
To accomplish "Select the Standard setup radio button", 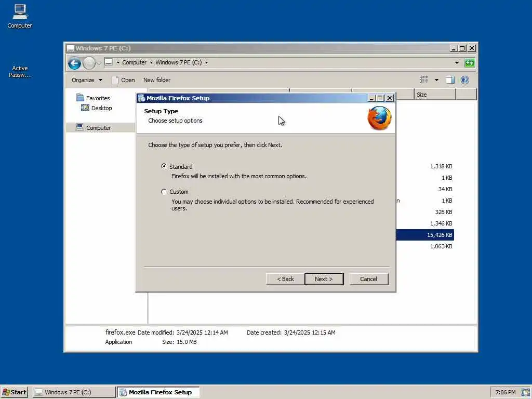I will [x=164, y=166].
